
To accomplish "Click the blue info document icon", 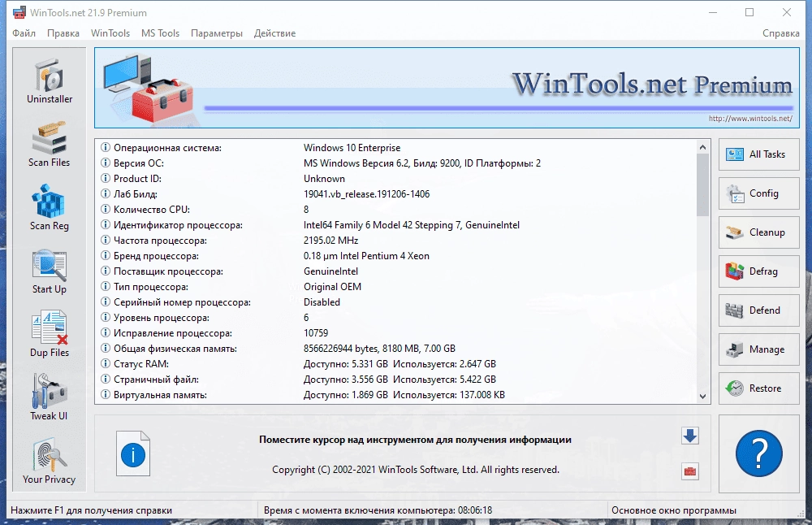I will [133, 453].
